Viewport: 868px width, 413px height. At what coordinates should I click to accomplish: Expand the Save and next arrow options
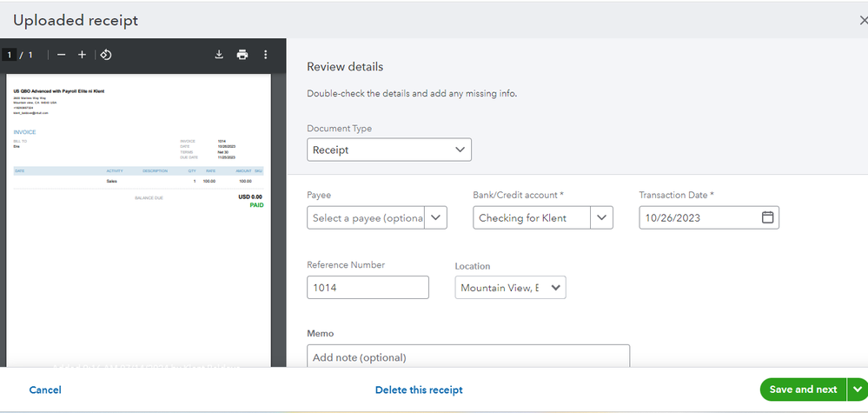pos(858,390)
